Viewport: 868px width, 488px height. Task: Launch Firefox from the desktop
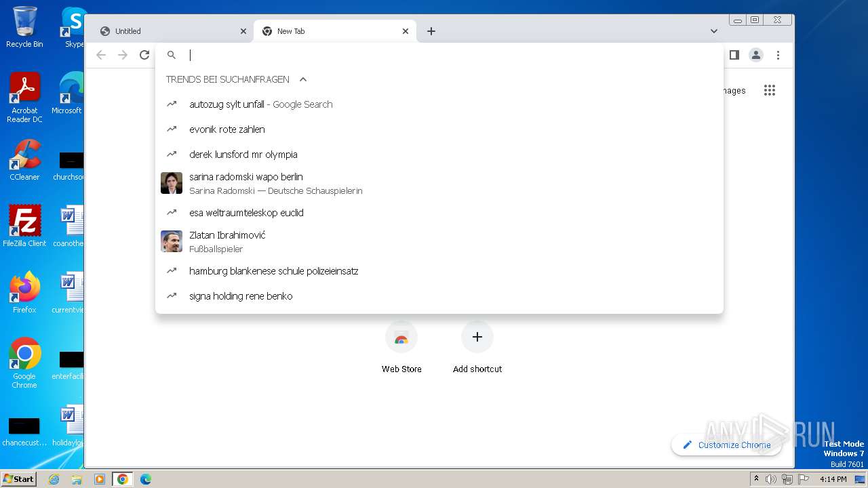tap(24, 292)
